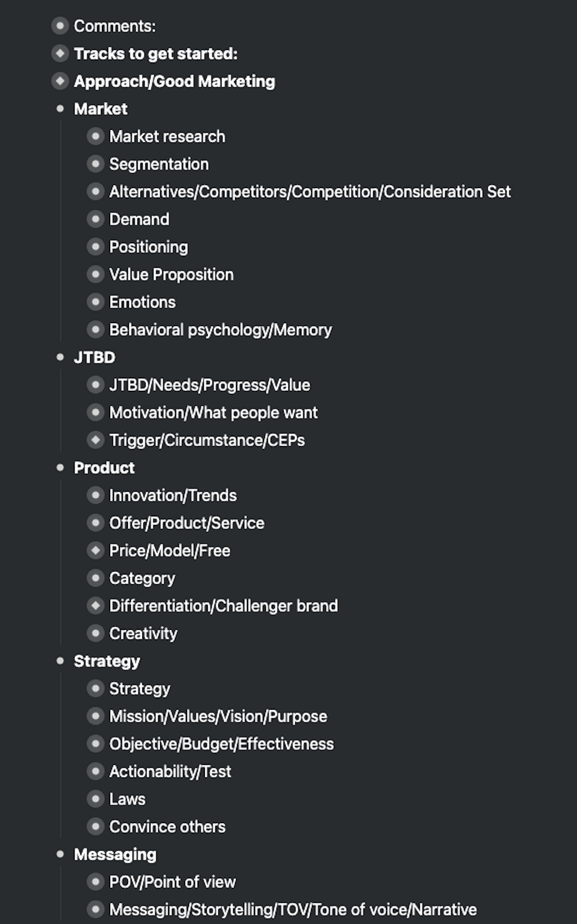The height and width of the screenshot is (924, 577).
Task: Toggle the Strategy heading bullet
Action: coord(60,661)
